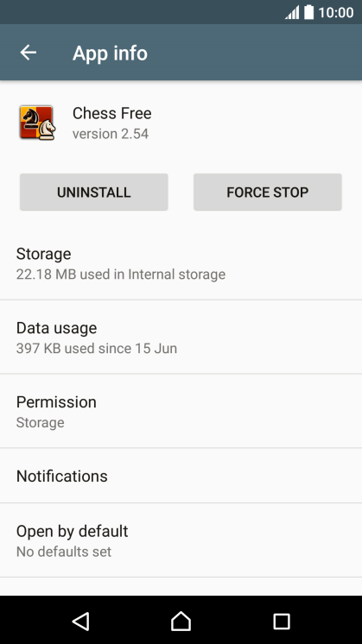Open the Open by default row
The image size is (362, 644).
coord(181,540)
